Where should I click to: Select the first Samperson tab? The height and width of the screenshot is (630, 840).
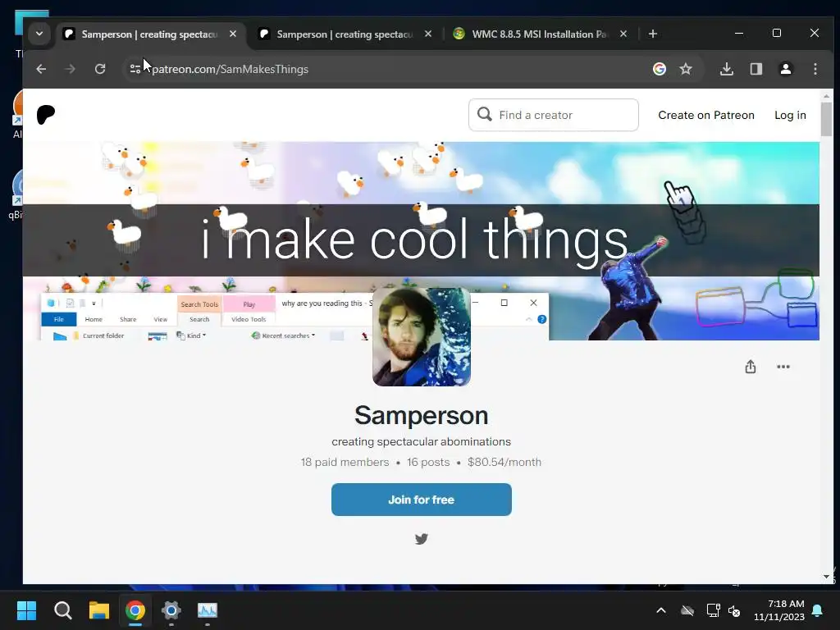pos(149,34)
